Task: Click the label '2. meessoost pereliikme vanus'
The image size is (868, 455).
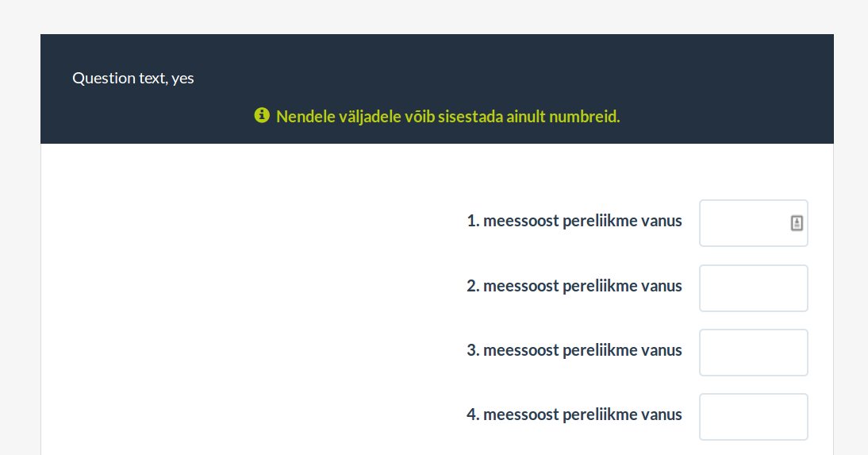Action: coord(574,286)
